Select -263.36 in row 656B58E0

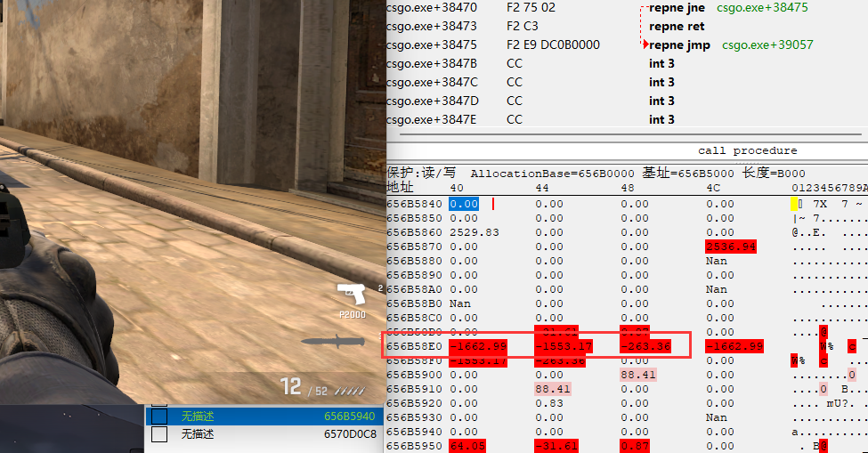click(645, 347)
